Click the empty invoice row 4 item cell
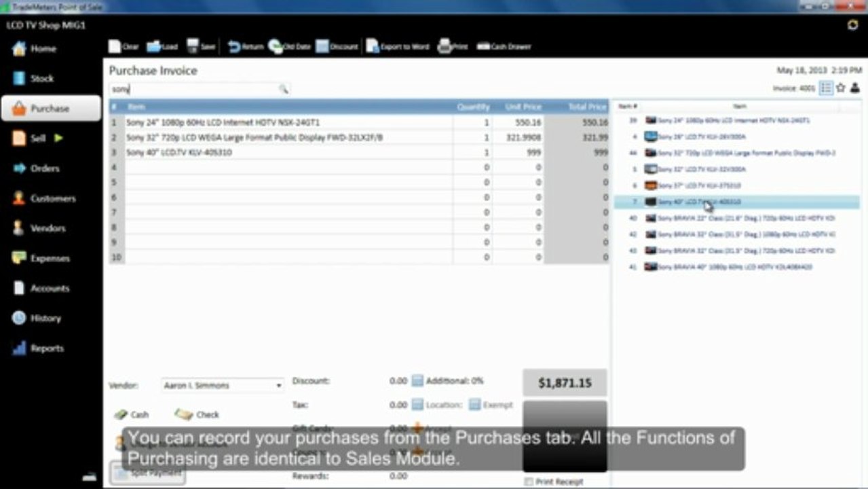 [x=288, y=167]
